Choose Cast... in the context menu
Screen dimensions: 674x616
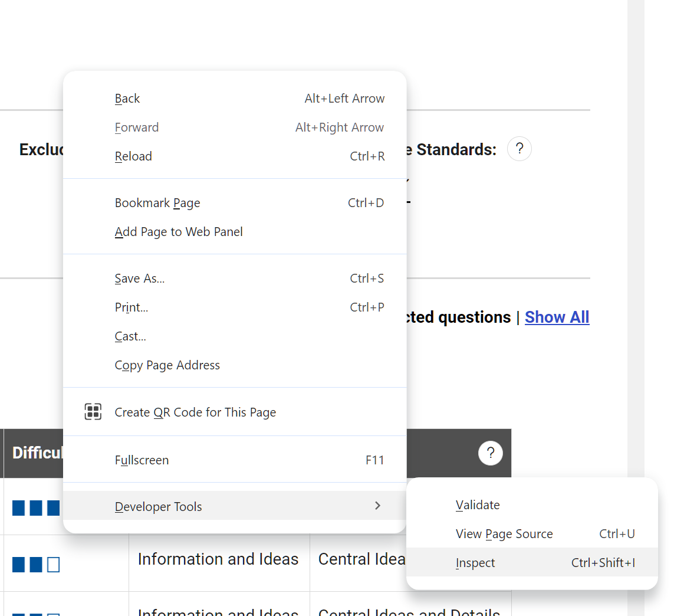tap(235, 336)
